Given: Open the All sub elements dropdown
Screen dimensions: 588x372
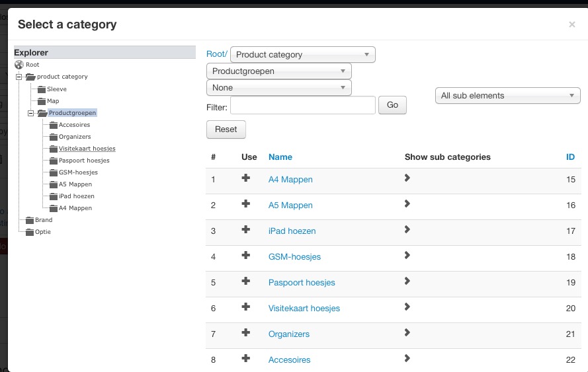Looking at the screenshot, I should click(x=508, y=96).
